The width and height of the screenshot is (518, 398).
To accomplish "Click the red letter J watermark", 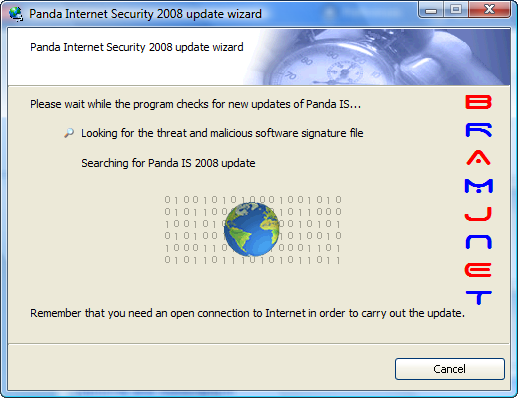I will click(479, 214).
